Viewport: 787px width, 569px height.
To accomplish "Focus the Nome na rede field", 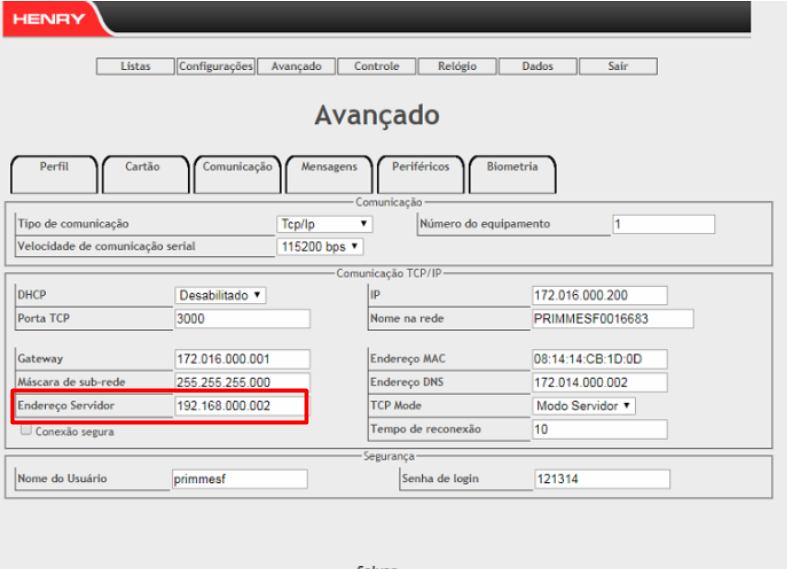I will click(613, 319).
